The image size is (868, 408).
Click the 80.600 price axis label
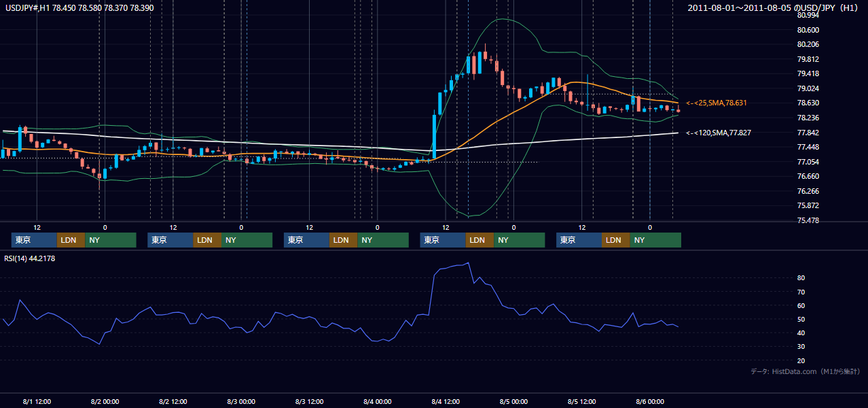point(808,30)
